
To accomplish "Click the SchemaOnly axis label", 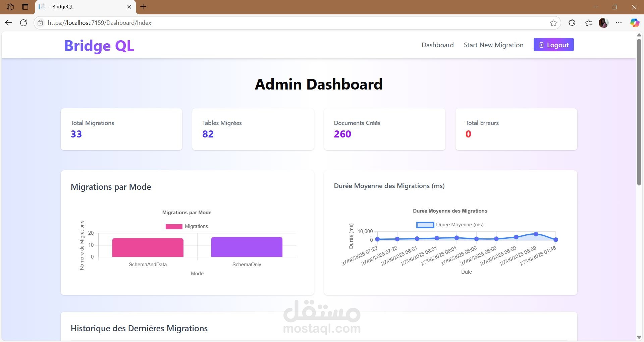I will pos(247,265).
